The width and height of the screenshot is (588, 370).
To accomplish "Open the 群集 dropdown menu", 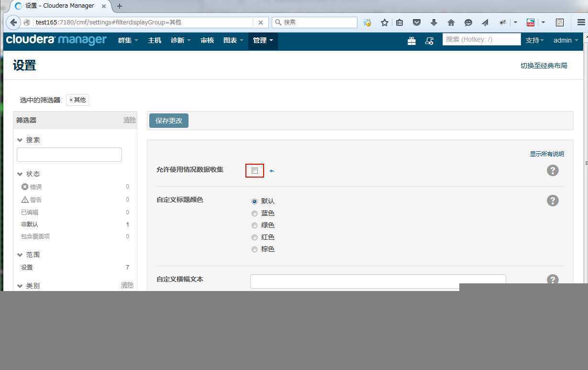I will (x=128, y=41).
